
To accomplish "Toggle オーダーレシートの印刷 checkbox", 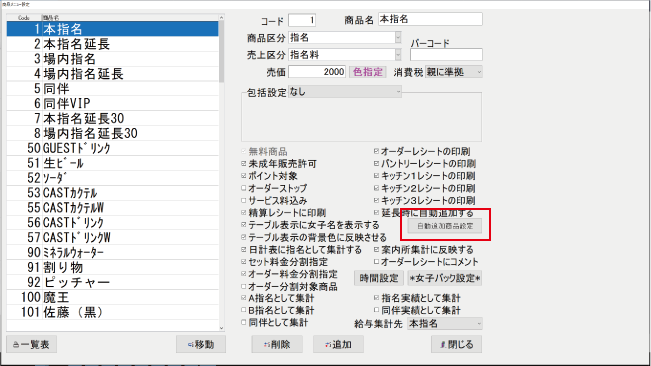I will (377, 151).
